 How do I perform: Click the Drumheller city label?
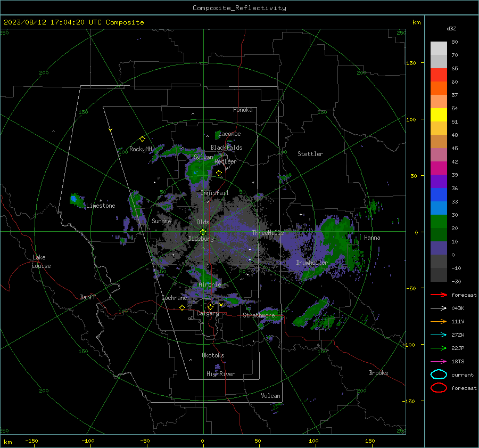click(312, 263)
